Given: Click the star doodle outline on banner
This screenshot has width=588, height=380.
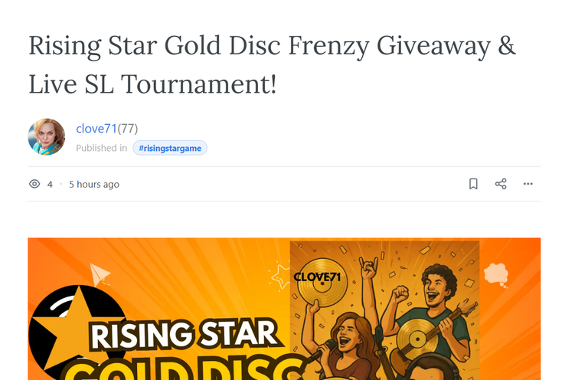Looking at the screenshot, I should (279, 277).
